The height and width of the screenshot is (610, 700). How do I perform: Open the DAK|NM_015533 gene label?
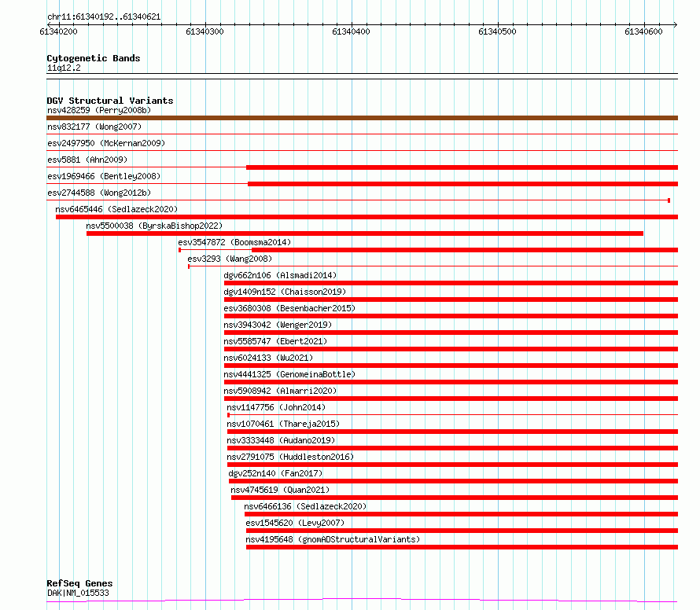(x=78, y=593)
